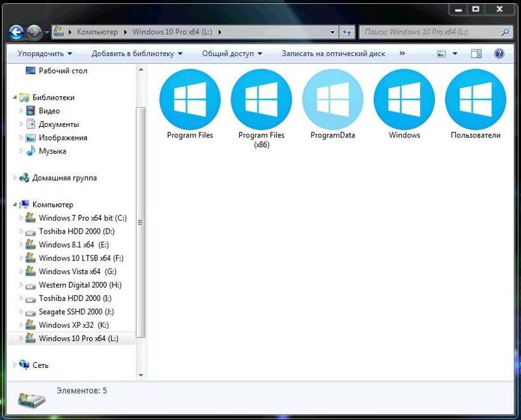This screenshot has width=521, height=420.
Task: Click Windows 10 Pro x64 (L:) breadcrumb
Action: click(172, 32)
